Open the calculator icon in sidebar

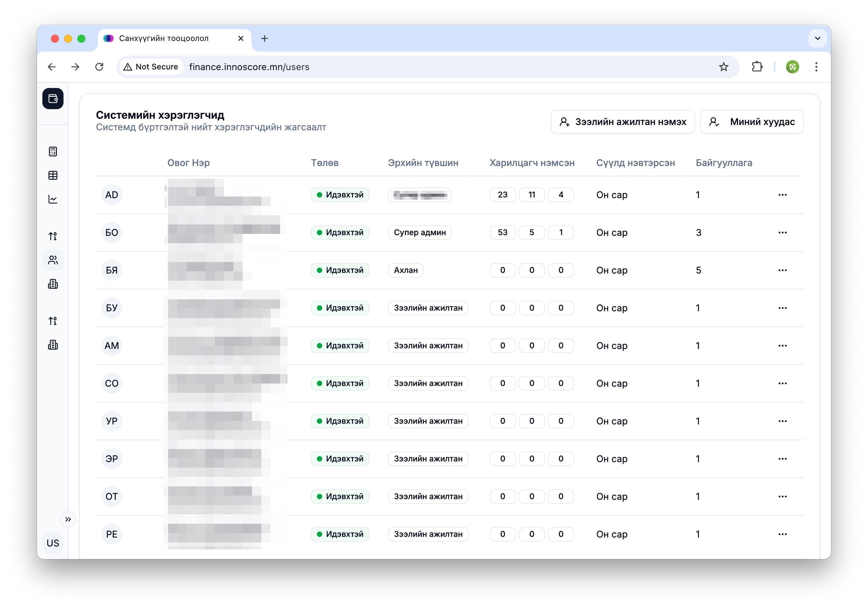click(x=53, y=152)
